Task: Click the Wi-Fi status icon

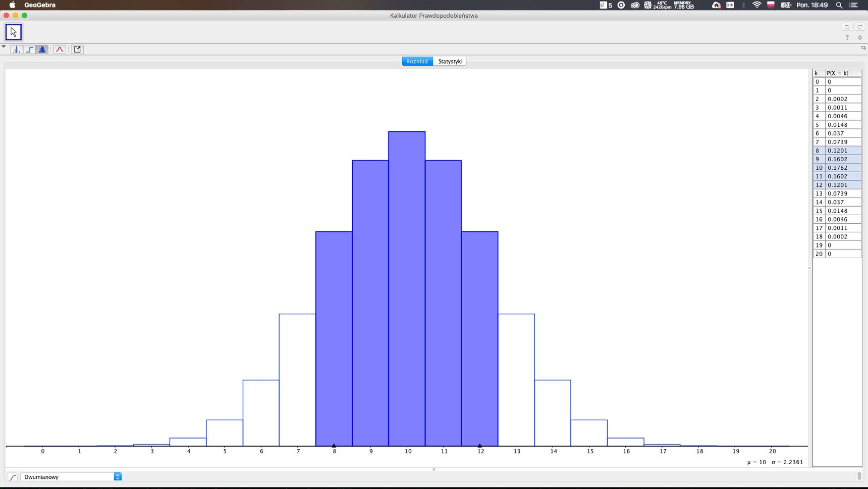Action: (756, 5)
